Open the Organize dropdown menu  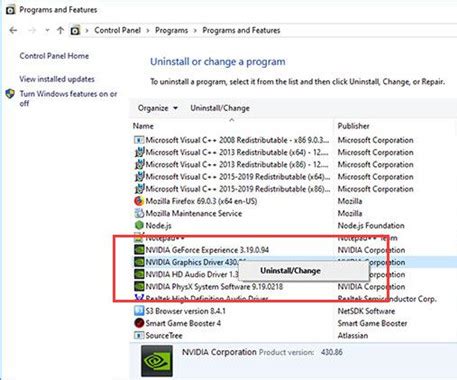click(158, 108)
